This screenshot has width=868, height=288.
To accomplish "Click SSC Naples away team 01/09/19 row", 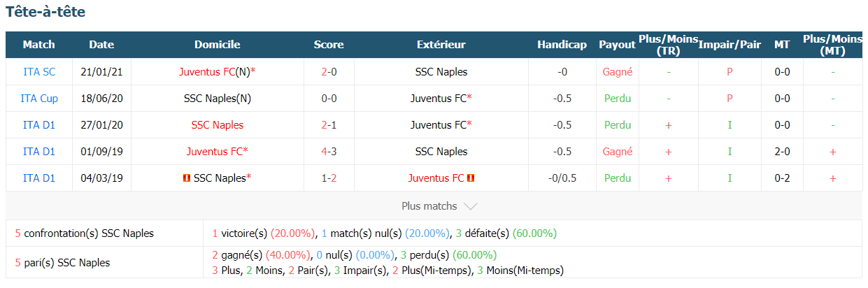I will (441, 152).
